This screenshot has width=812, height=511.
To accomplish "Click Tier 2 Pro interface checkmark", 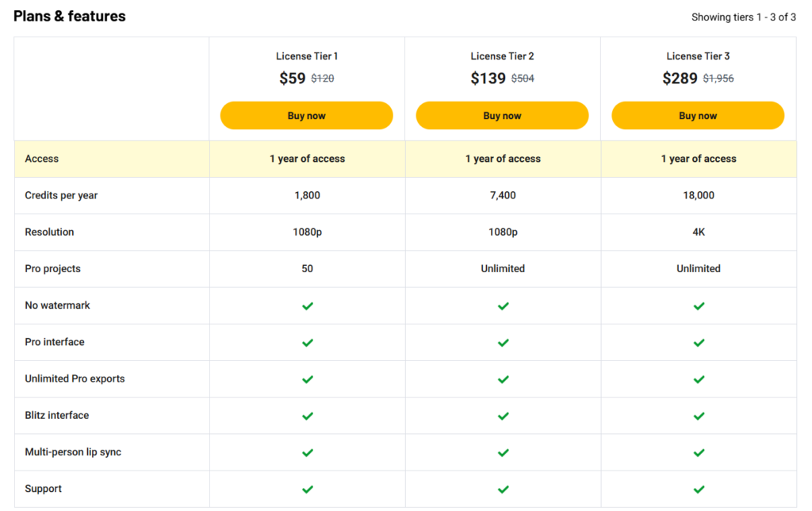I will tap(504, 343).
